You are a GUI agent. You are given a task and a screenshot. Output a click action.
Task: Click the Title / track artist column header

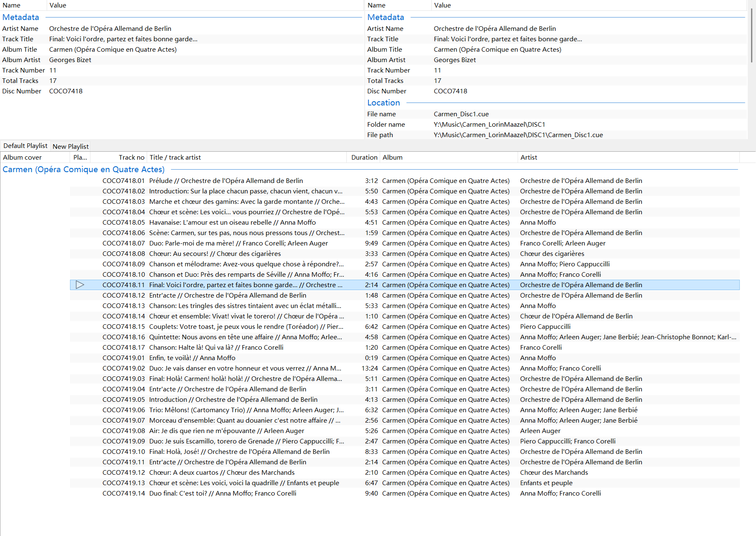tap(175, 157)
